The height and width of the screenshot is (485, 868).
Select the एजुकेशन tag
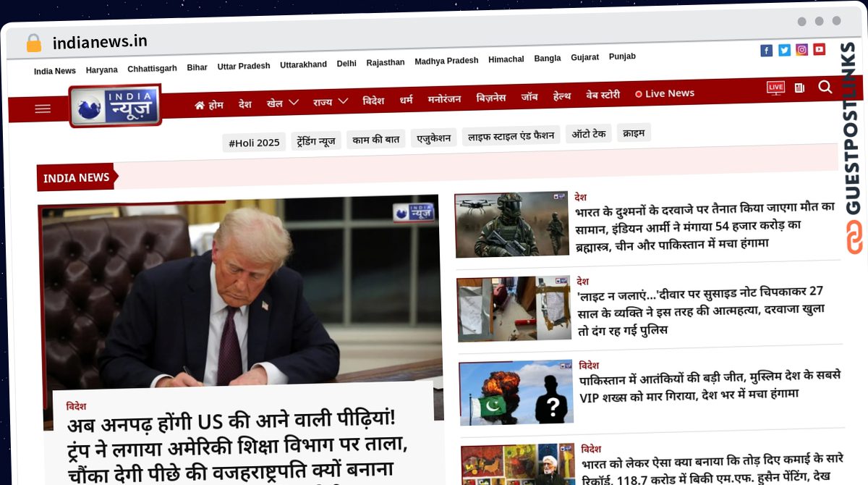[434, 138]
